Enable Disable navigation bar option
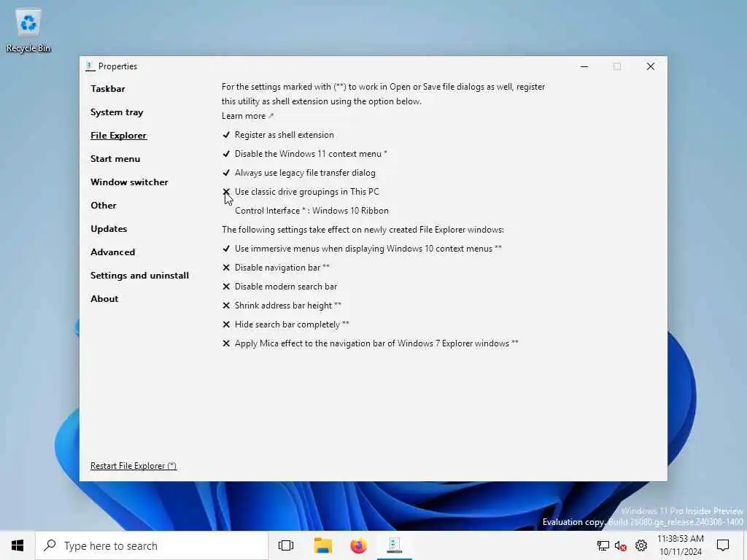Screen dimensions: 747x560 point(276,268)
